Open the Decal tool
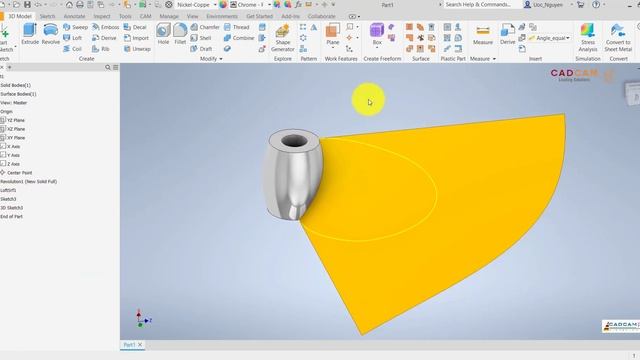The height and width of the screenshot is (360, 640). [x=135, y=27]
